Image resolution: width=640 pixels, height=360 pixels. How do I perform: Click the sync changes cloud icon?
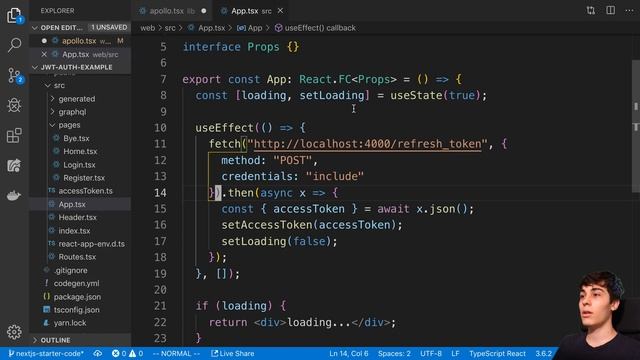[98, 353]
